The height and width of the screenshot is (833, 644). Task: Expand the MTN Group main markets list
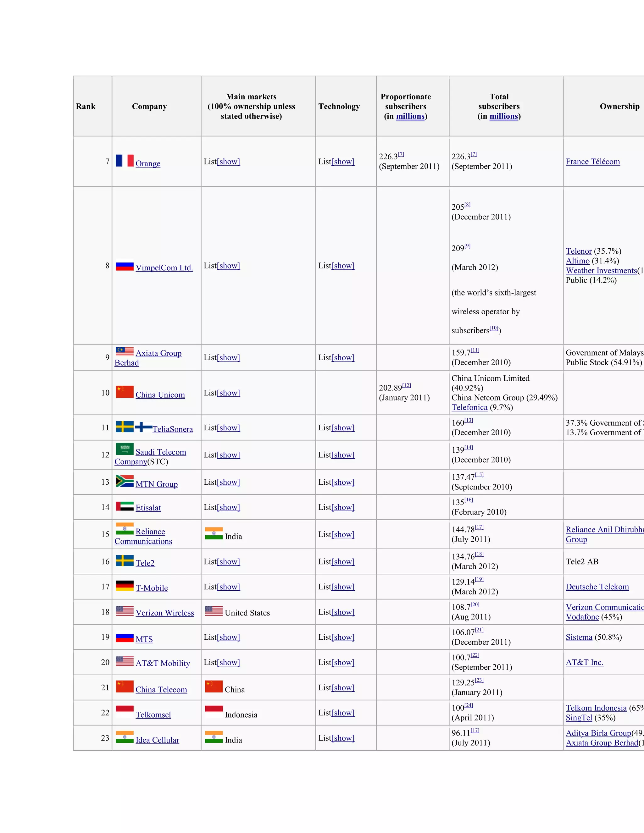[229, 483]
